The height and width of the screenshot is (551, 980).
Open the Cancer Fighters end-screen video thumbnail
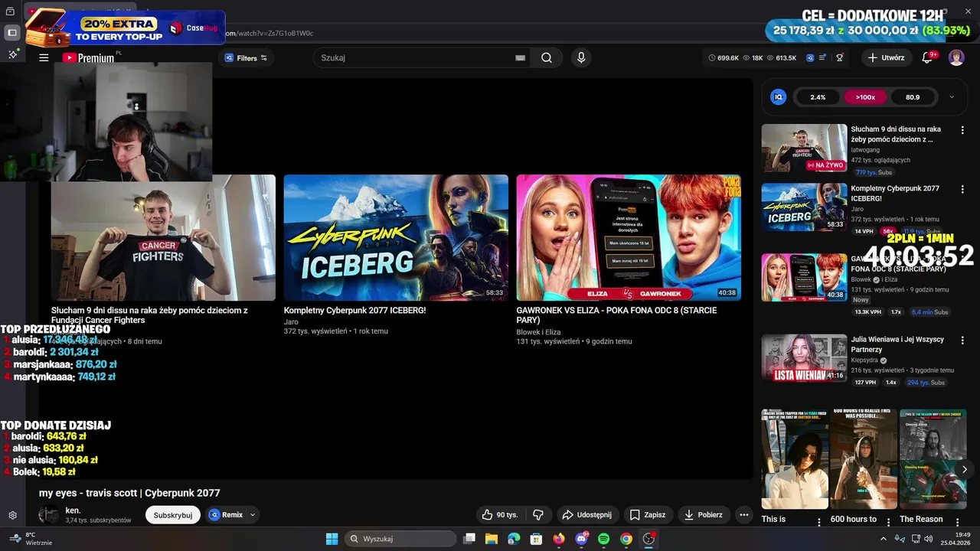point(163,237)
